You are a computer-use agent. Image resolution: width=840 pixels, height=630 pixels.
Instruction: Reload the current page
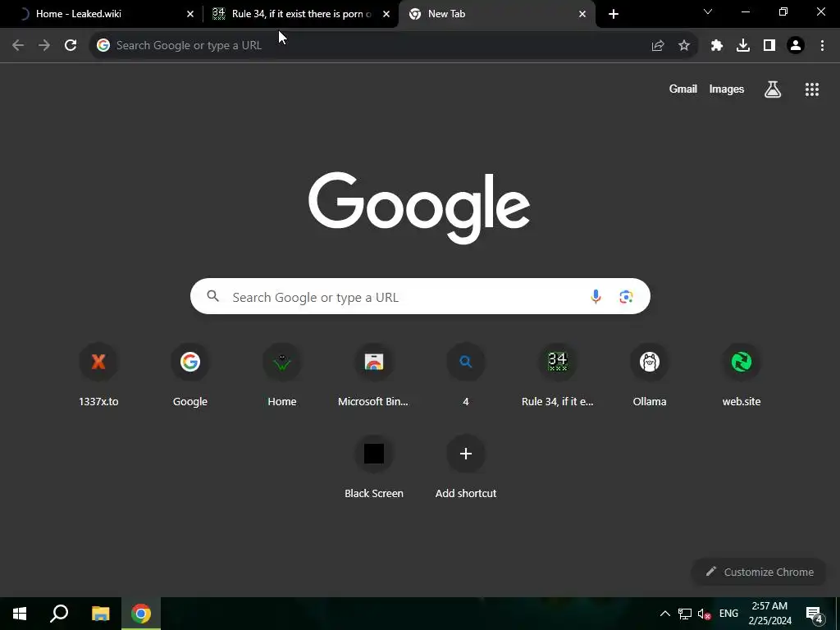[x=71, y=46]
